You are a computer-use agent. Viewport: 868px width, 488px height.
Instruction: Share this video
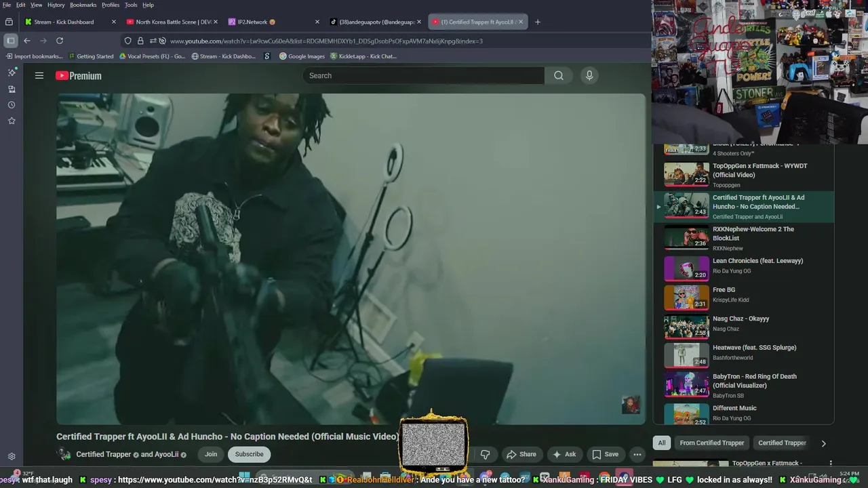point(521,454)
